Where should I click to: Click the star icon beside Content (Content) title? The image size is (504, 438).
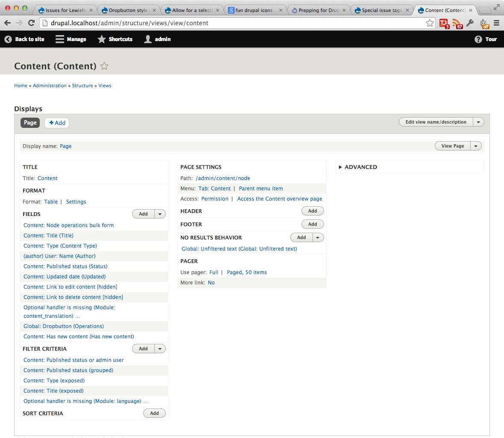point(104,66)
